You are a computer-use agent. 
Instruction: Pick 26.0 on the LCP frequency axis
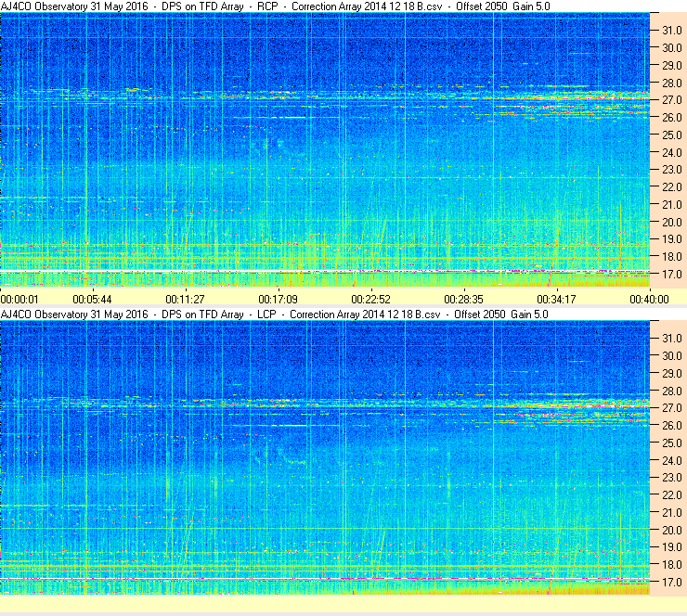671,426
